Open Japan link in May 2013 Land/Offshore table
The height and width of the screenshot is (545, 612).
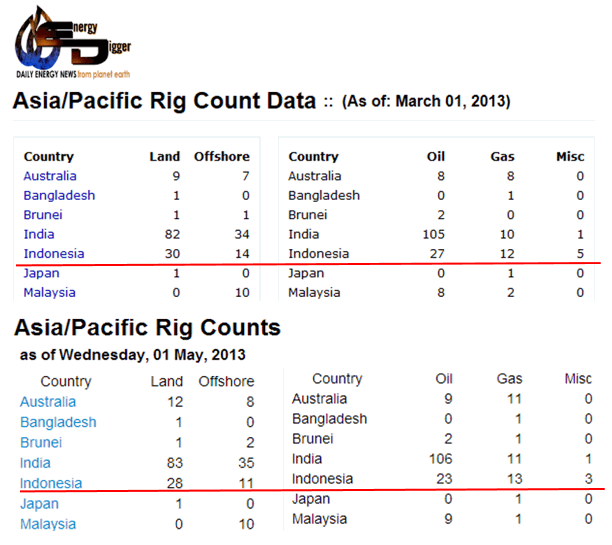(39, 504)
